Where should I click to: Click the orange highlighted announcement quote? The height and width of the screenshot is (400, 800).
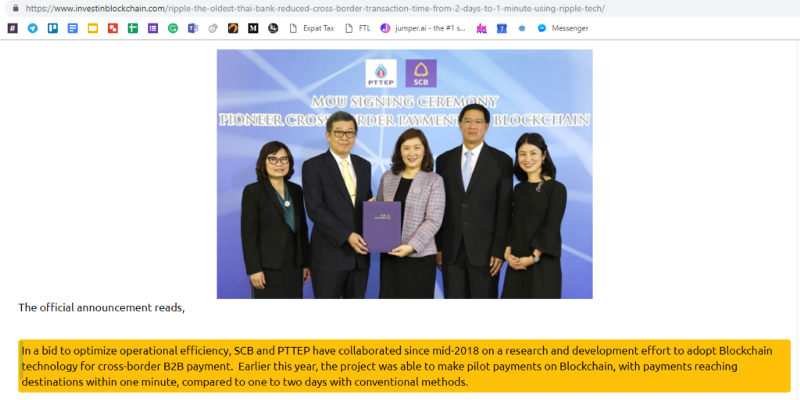(x=405, y=366)
